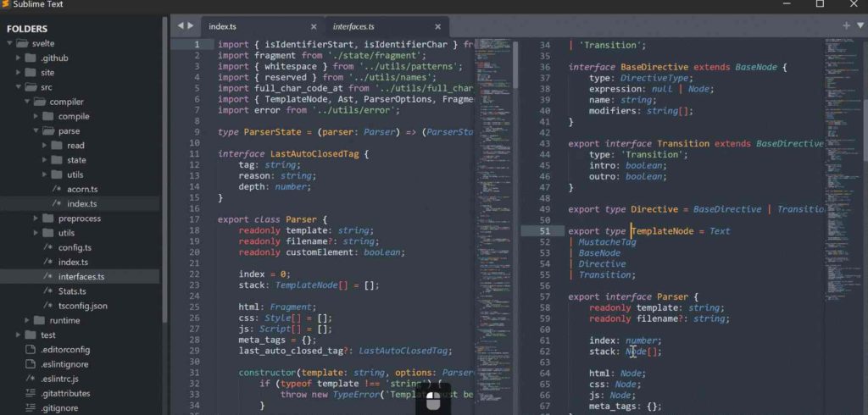Click the .eslintrc.js file icon
The width and height of the screenshot is (868, 415).
coord(31,379)
